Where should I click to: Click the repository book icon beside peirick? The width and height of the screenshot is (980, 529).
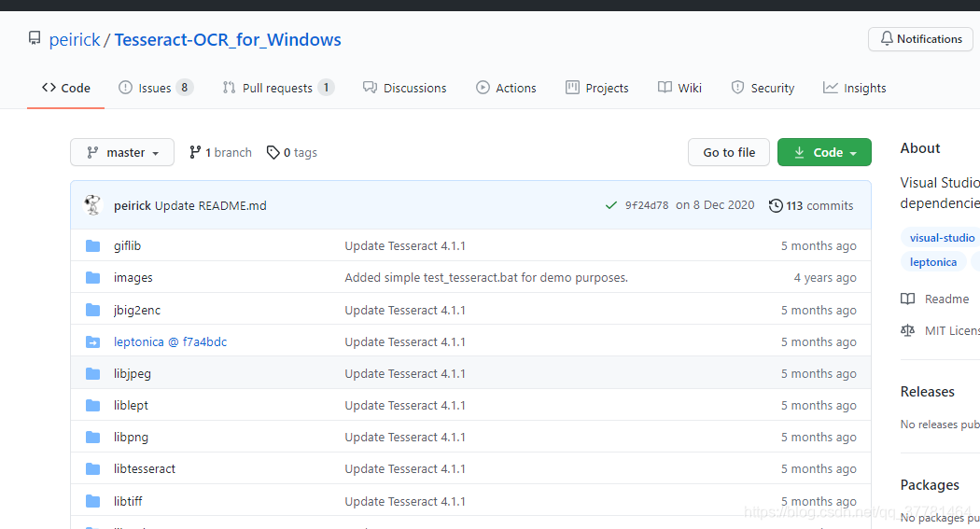[x=35, y=39]
